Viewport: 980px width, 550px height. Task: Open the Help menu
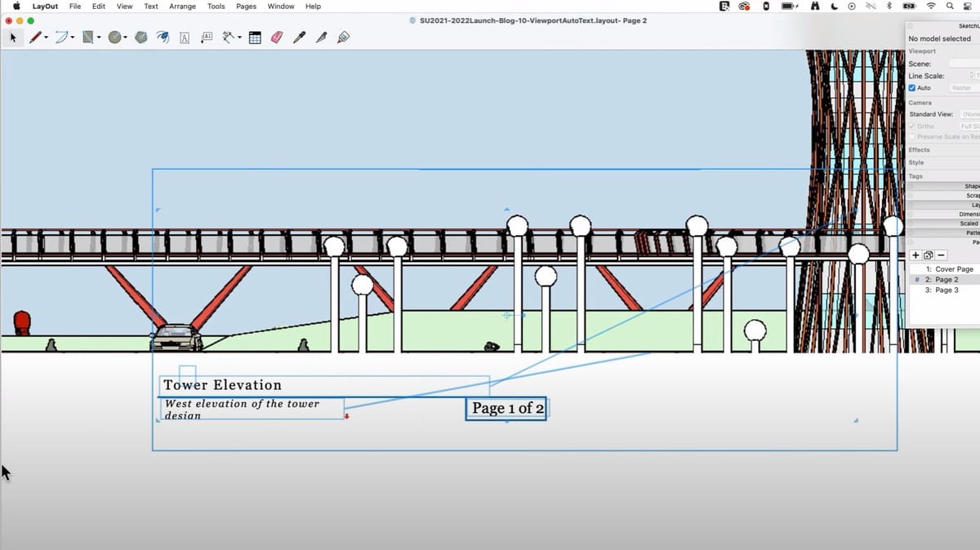(x=313, y=6)
